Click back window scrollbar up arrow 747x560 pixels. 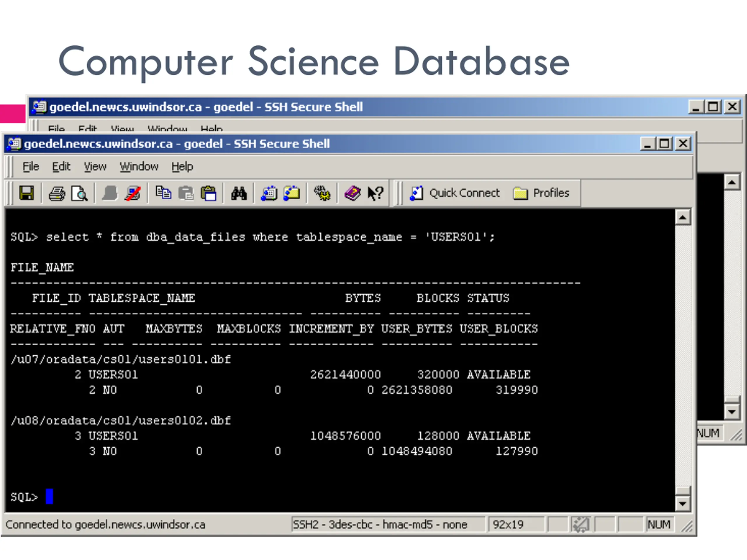pyautogui.click(x=732, y=183)
